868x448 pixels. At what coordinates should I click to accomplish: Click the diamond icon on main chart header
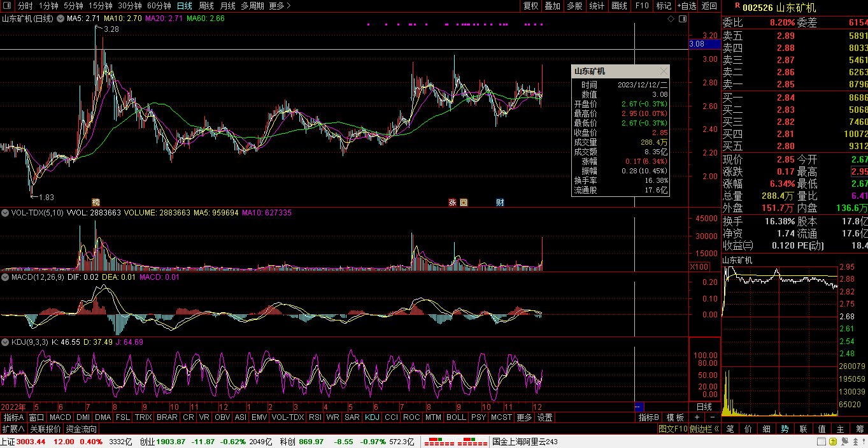pyautogui.click(x=671, y=19)
